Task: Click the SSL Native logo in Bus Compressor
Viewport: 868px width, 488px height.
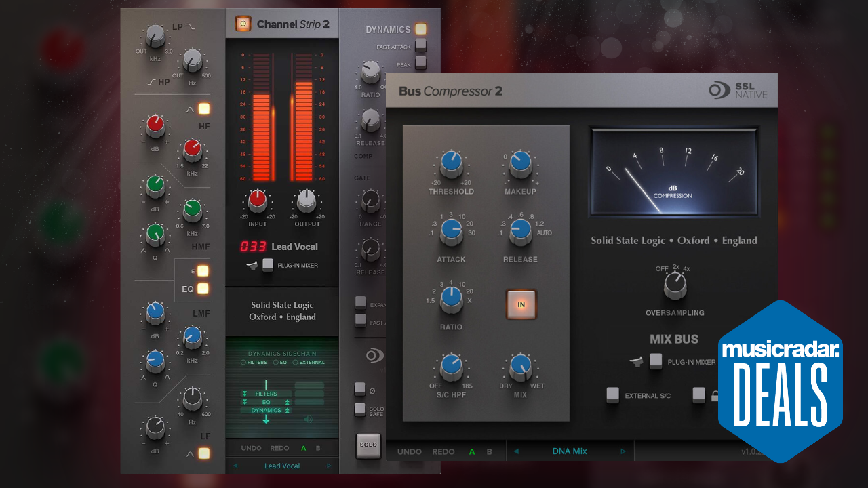Action: coord(738,91)
